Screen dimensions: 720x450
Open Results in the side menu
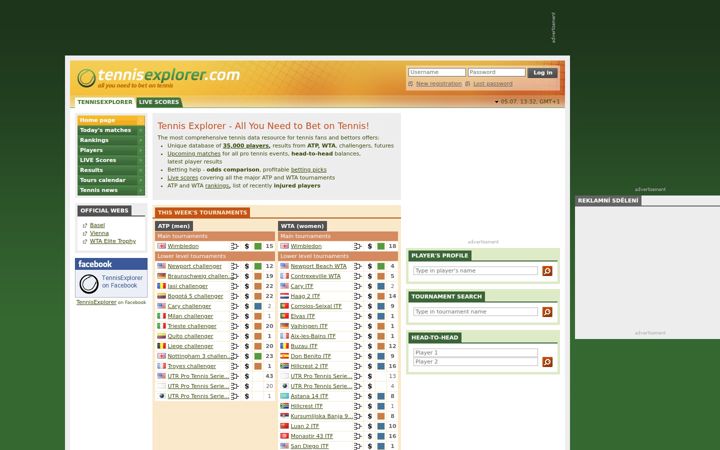coord(111,170)
